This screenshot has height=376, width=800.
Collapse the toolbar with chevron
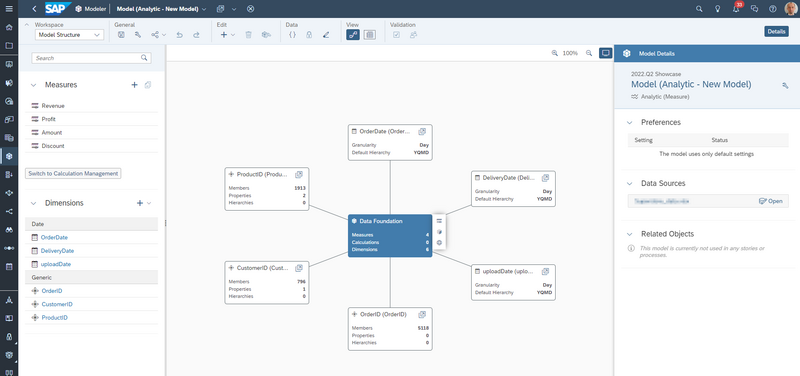(x=28, y=24)
